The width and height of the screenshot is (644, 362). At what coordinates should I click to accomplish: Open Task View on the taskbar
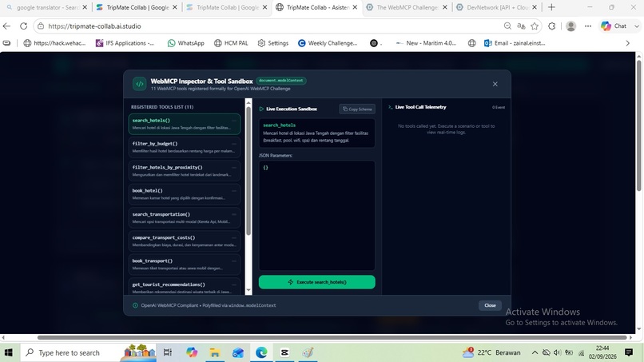pos(168,352)
